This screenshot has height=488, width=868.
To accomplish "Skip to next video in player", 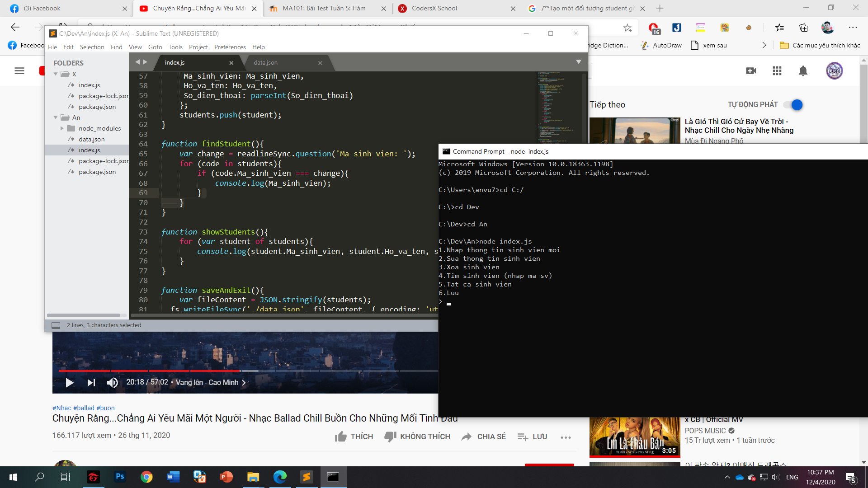I will 91,383.
